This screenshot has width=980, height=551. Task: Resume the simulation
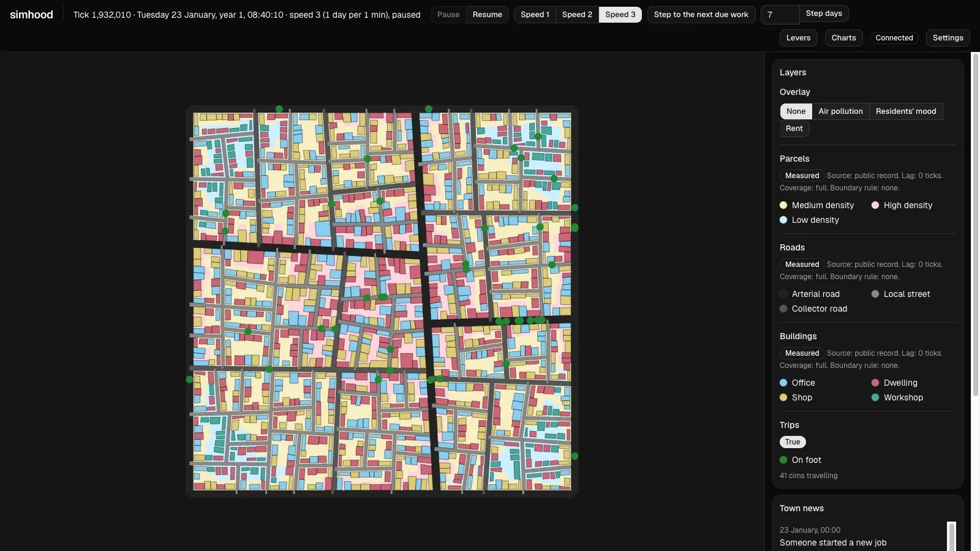pos(487,15)
